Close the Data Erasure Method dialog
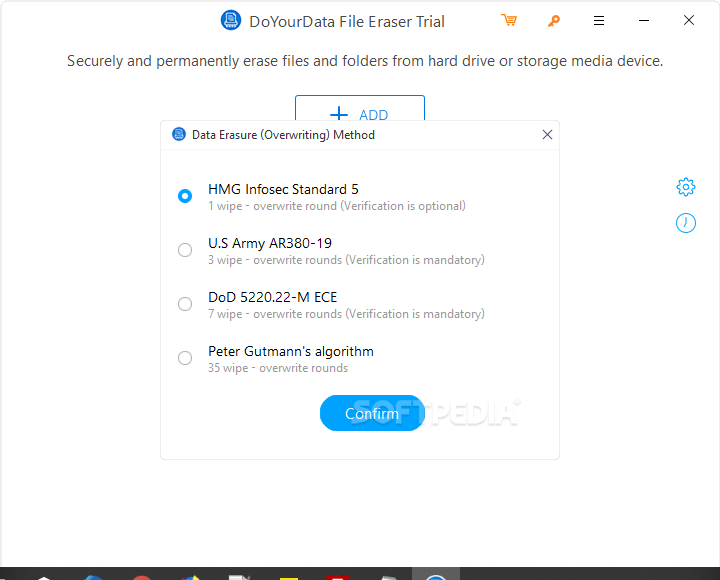The width and height of the screenshot is (720, 580). (x=547, y=135)
